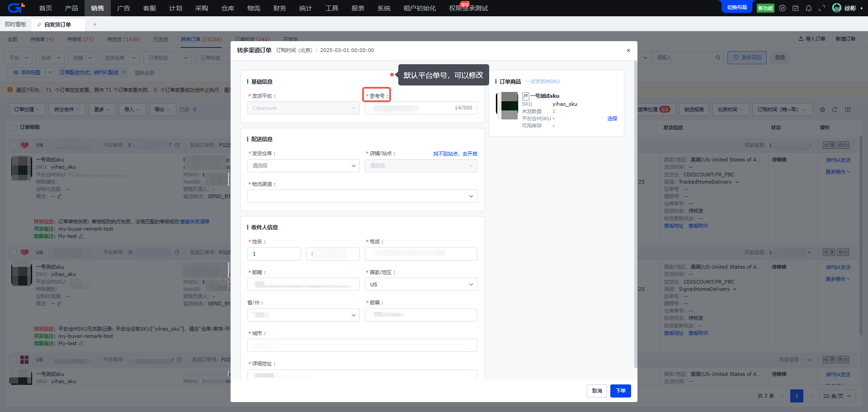Open the notification bell
Viewport: 868px width, 412px height.
[x=809, y=8]
